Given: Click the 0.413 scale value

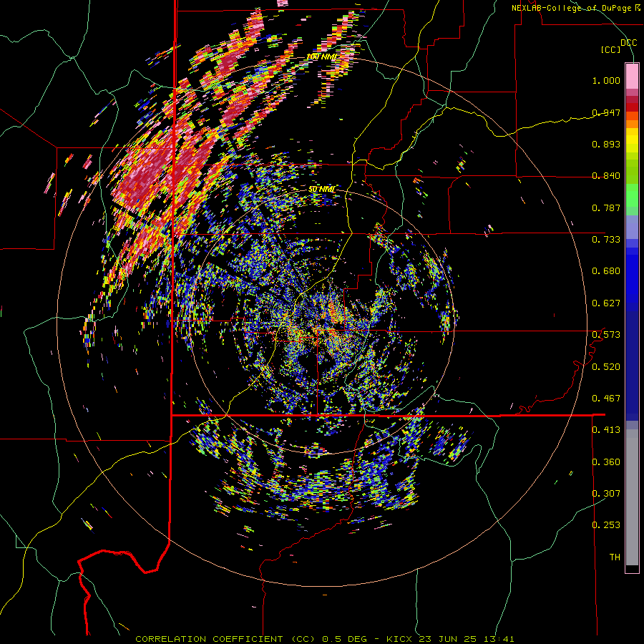Looking at the screenshot, I should pyautogui.click(x=606, y=430).
